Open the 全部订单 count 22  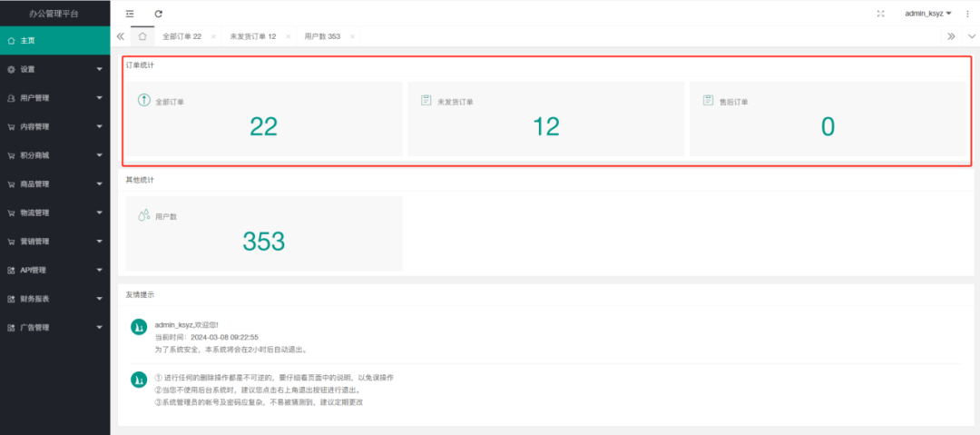264,127
